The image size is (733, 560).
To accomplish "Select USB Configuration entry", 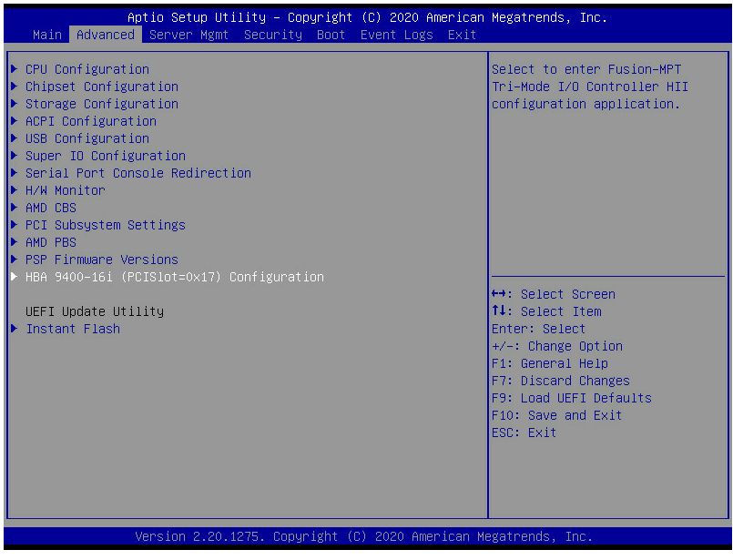I will pos(87,138).
